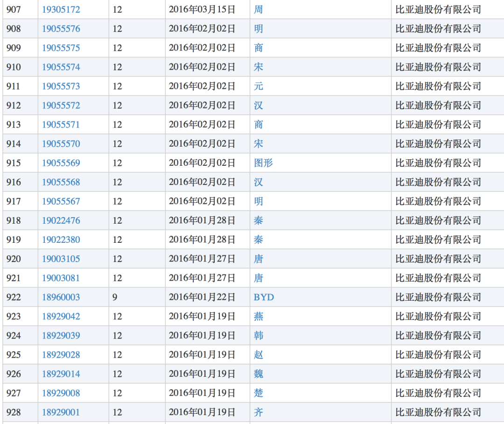Open registration number 19055569 link
Image resolution: width=504 pixels, height=424 pixels.
61,163
